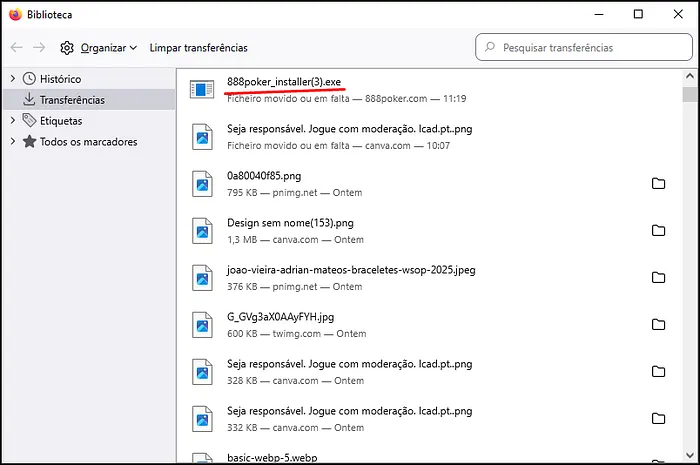
Task: Select Todos os marcadores in sidebar
Action: tap(88, 142)
